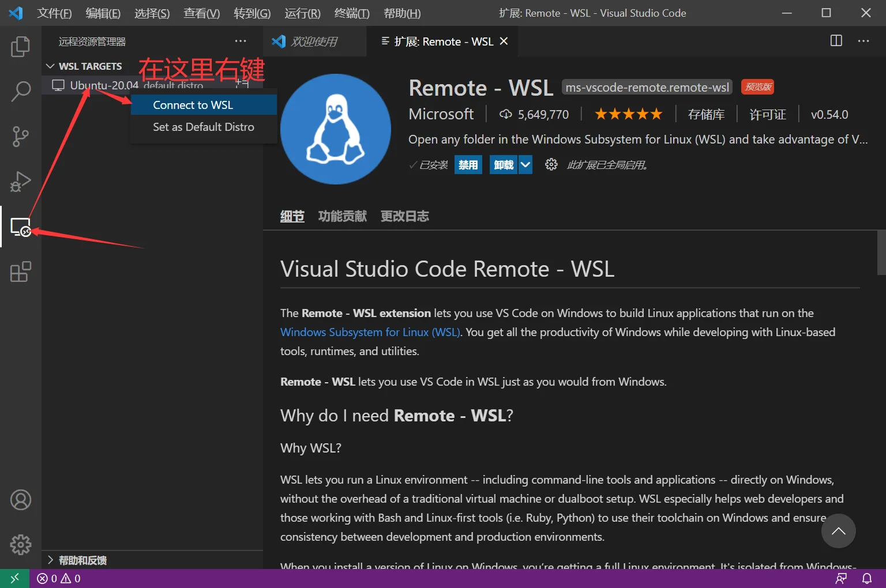Open the Explorer view in activity bar
Viewport: 886px width, 588px height.
pyautogui.click(x=20, y=47)
